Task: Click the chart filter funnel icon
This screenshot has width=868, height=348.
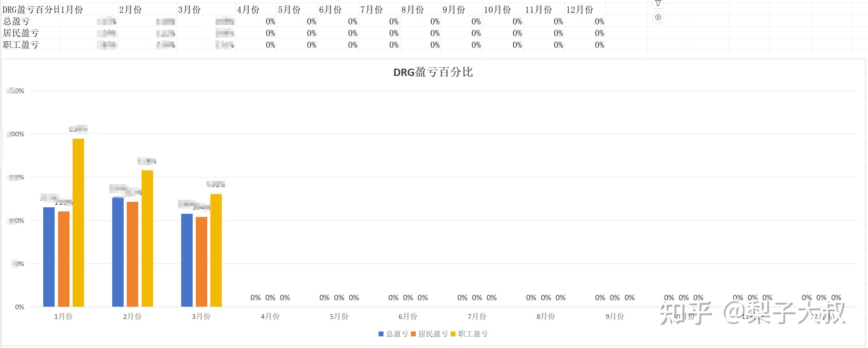Action: [658, 3]
